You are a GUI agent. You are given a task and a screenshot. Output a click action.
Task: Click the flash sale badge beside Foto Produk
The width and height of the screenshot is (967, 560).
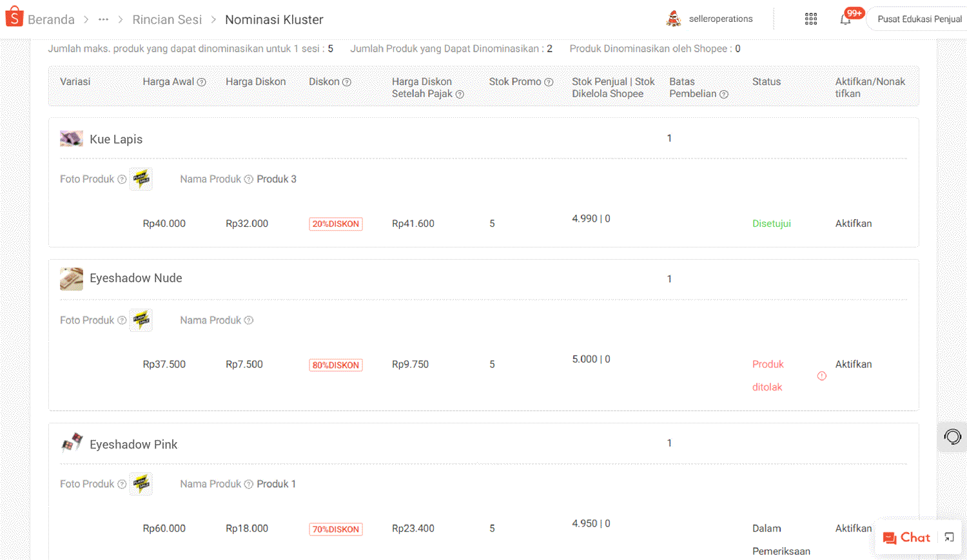click(x=141, y=179)
